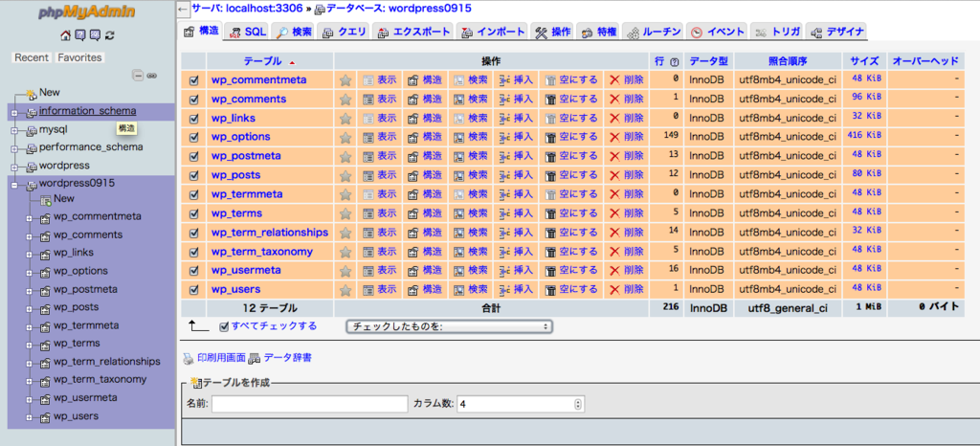Click the browse icon for wp_usermeta
980x446 pixels.
pos(368,271)
